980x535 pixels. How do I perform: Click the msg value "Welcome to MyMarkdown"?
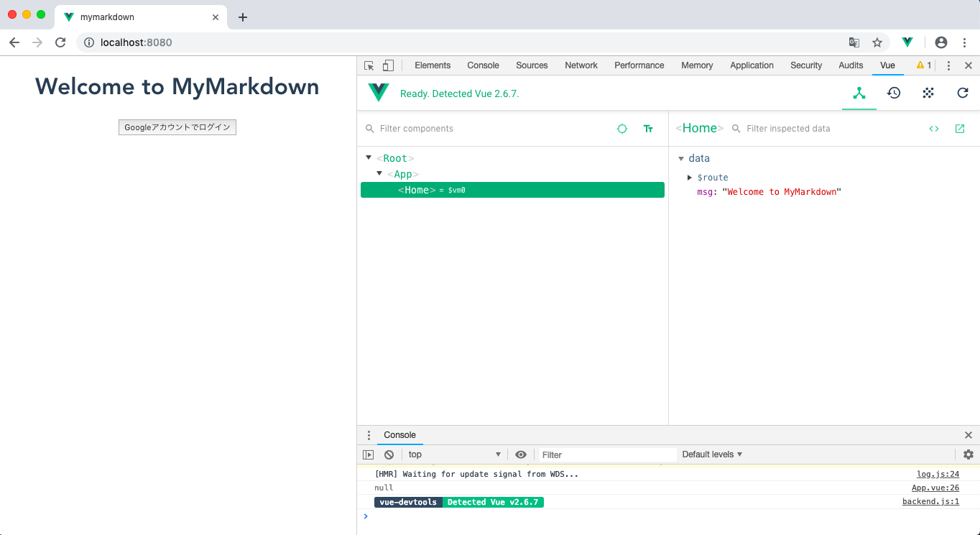click(782, 192)
